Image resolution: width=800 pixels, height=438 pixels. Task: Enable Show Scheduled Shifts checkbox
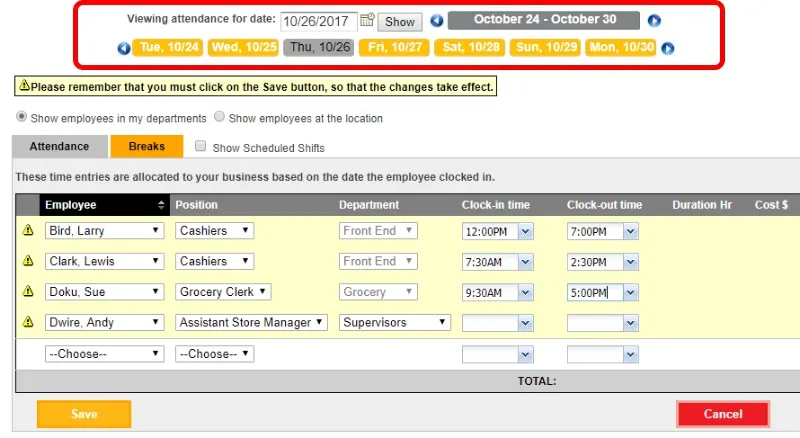point(201,146)
